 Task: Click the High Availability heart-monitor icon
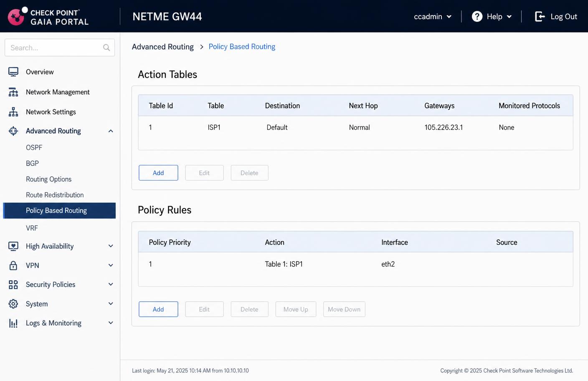coord(13,246)
